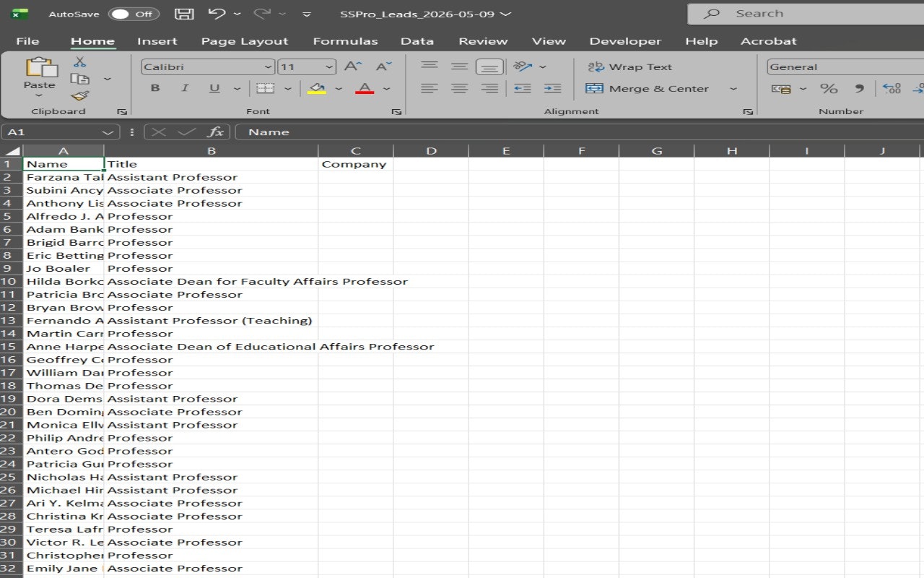924x578 pixels.
Task: Open the Clipboard dialog launcher
Action: (x=122, y=112)
